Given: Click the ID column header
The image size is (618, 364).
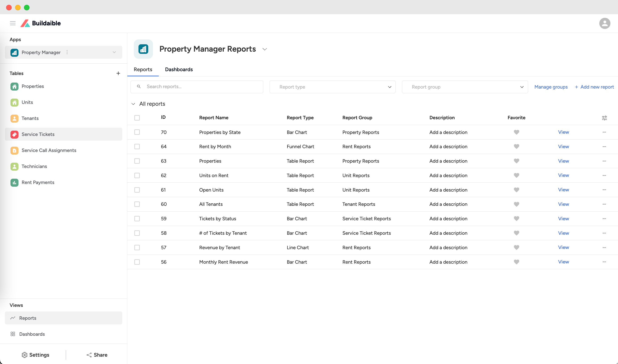Looking at the screenshot, I should tap(163, 117).
